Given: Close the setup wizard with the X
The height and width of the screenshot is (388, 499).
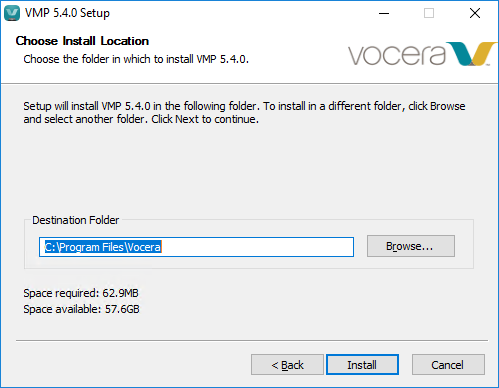Looking at the screenshot, I should tap(475, 13).
